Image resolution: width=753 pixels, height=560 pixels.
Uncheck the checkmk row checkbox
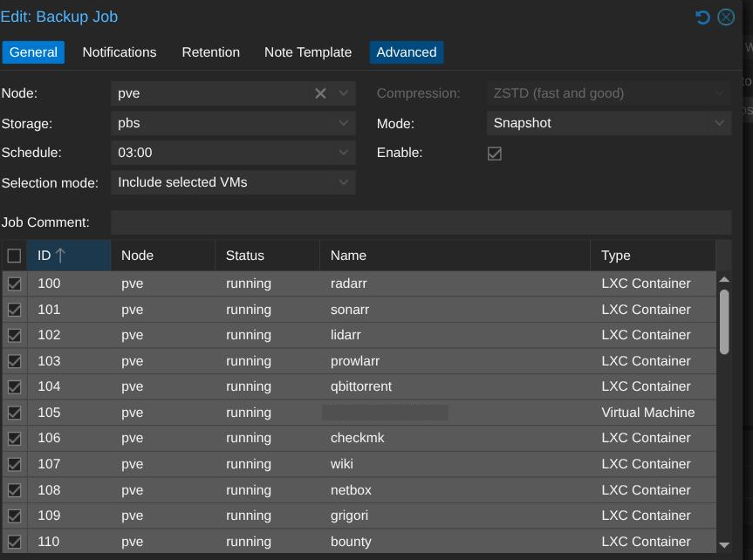click(15, 439)
